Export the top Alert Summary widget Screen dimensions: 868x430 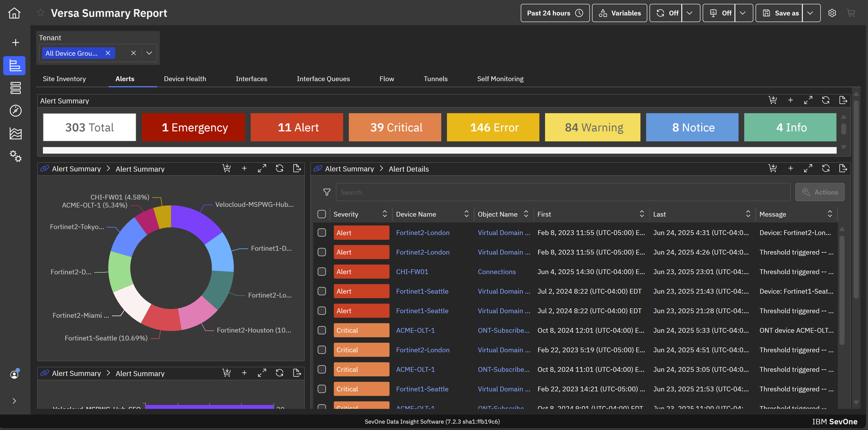[x=843, y=100]
